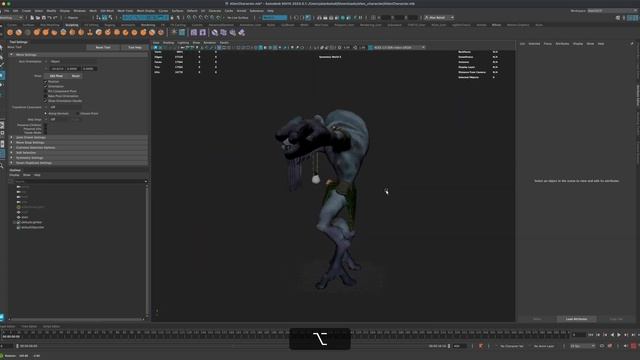Select the Smooth sculpting tool on the shelf

(19, 32)
